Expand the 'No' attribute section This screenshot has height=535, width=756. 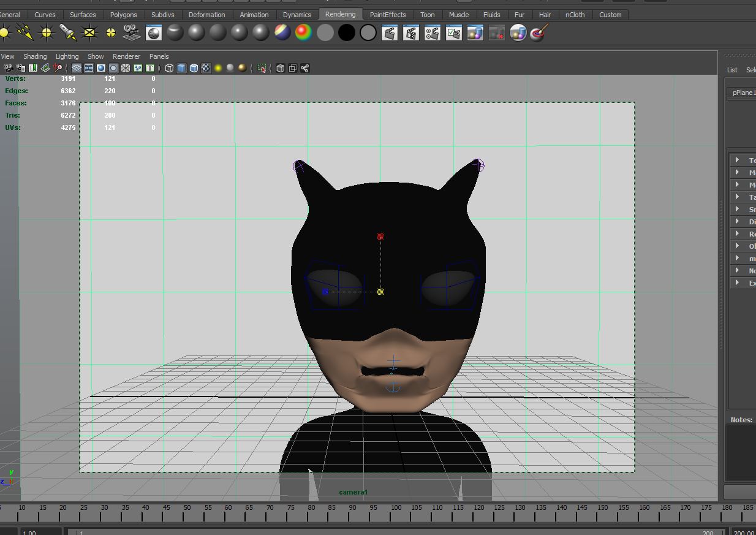pos(737,270)
